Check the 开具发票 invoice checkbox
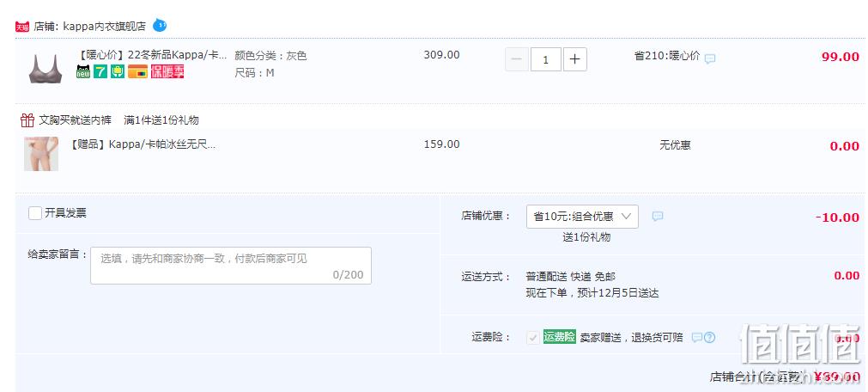The image size is (868, 392). [x=35, y=213]
